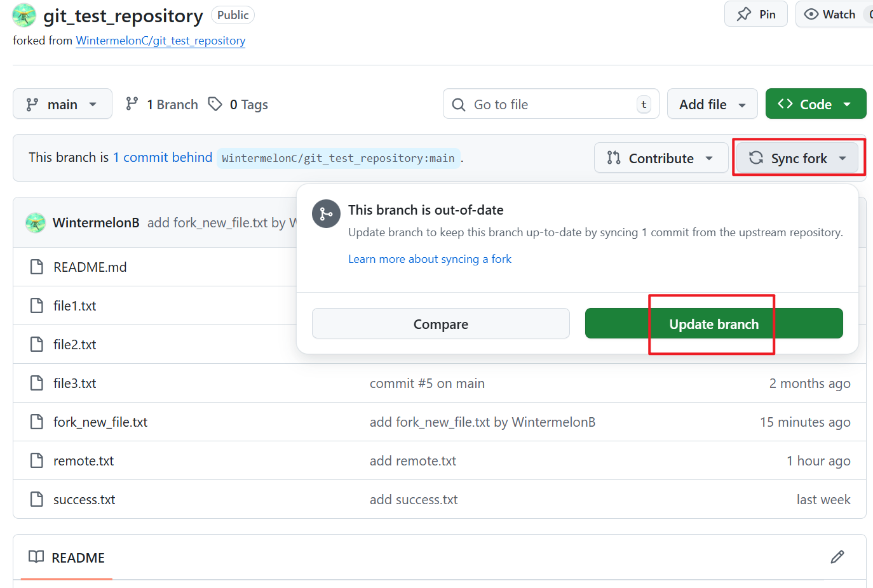Watch the repository
The width and height of the screenshot is (873, 588).
(830, 15)
